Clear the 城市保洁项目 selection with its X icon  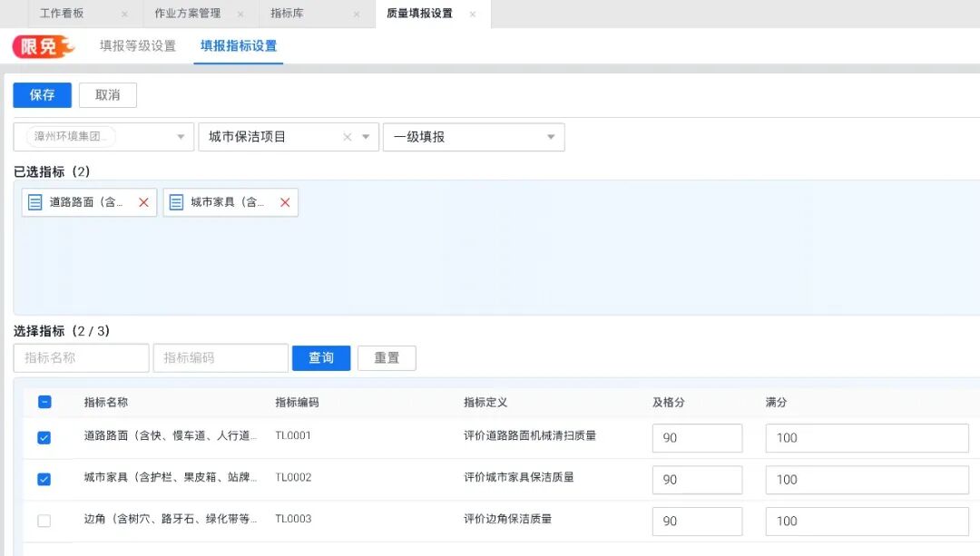click(x=348, y=137)
